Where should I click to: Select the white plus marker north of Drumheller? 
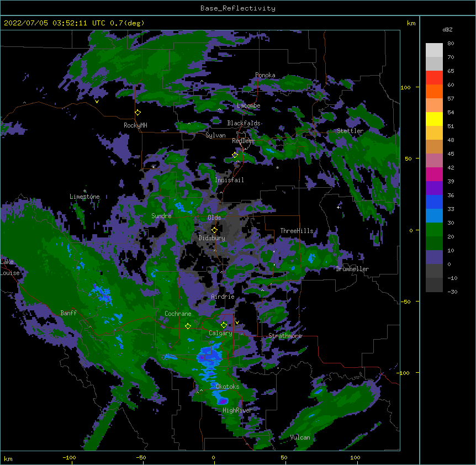[x=338, y=207]
